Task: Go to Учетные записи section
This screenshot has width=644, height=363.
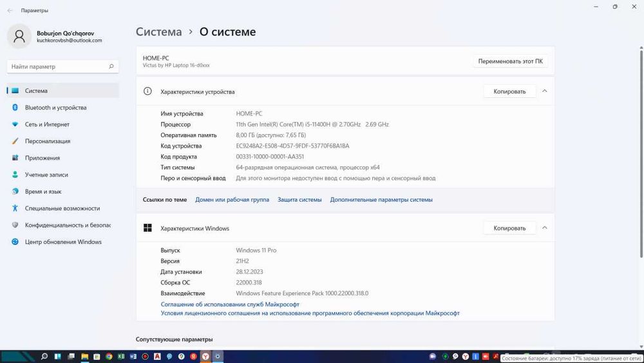Action: point(63,175)
